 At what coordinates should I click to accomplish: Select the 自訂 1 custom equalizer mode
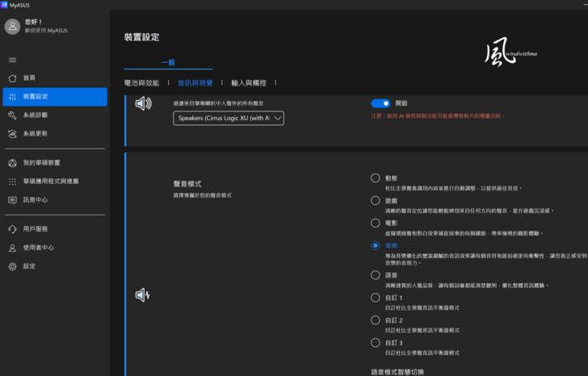(375, 298)
